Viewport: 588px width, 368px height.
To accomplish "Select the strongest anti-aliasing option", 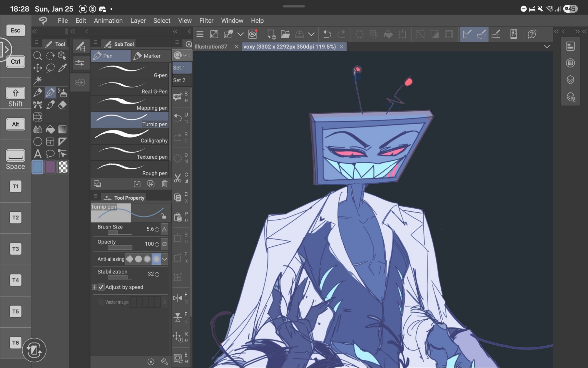I will (156, 259).
